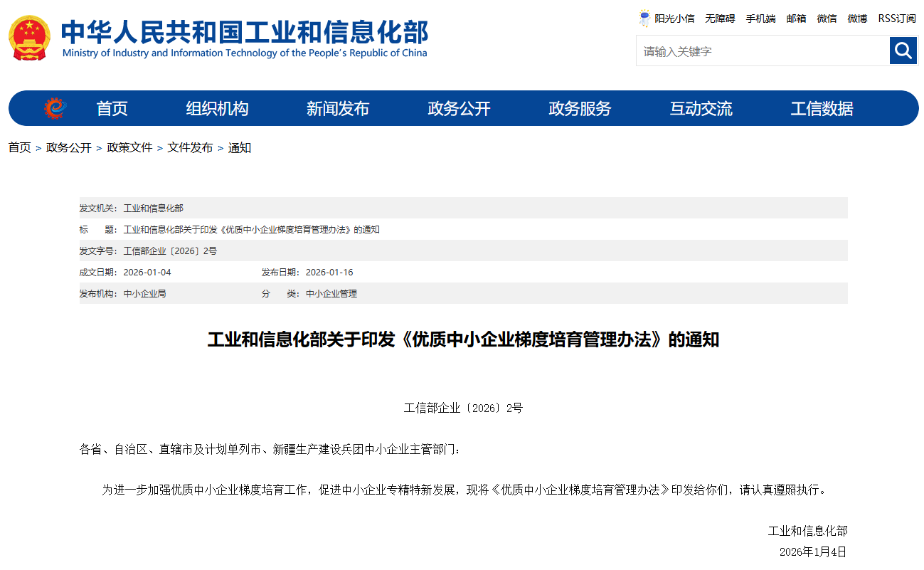Open the 手机端 mobile version link
The height and width of the screenshot is (570, 924).
pos(760,19)
